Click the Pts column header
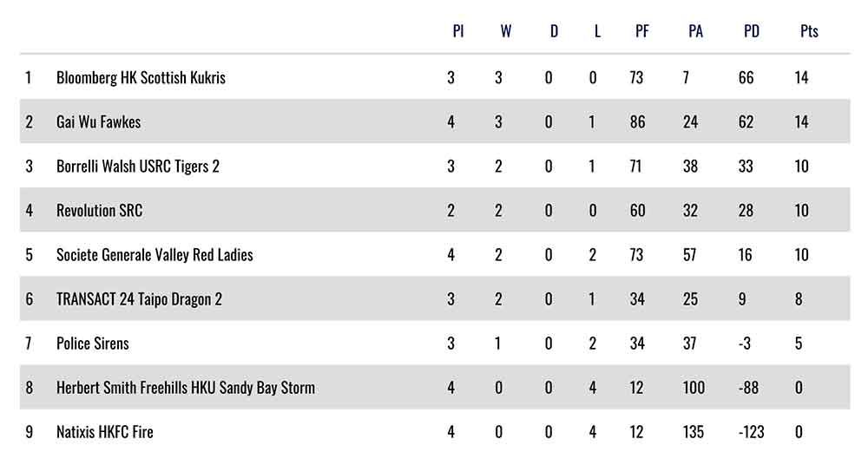Screen dimensions: 868x465 click(x=809, y=32)
